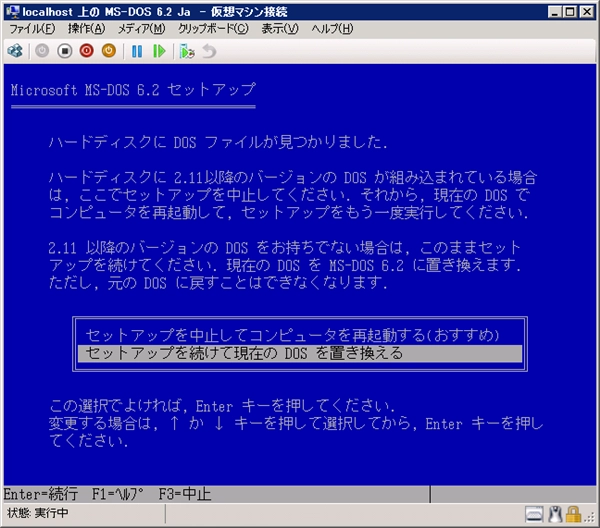Click the mouse status icon

pyautogui.click(x=555, y=514)
